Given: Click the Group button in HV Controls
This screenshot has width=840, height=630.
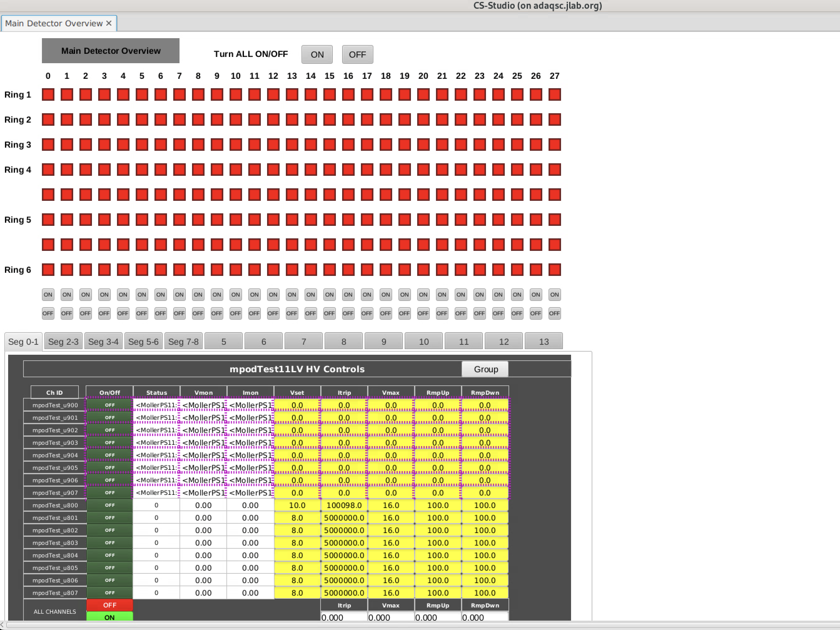Looking at the screenshot, I should [x=485, y=369].
